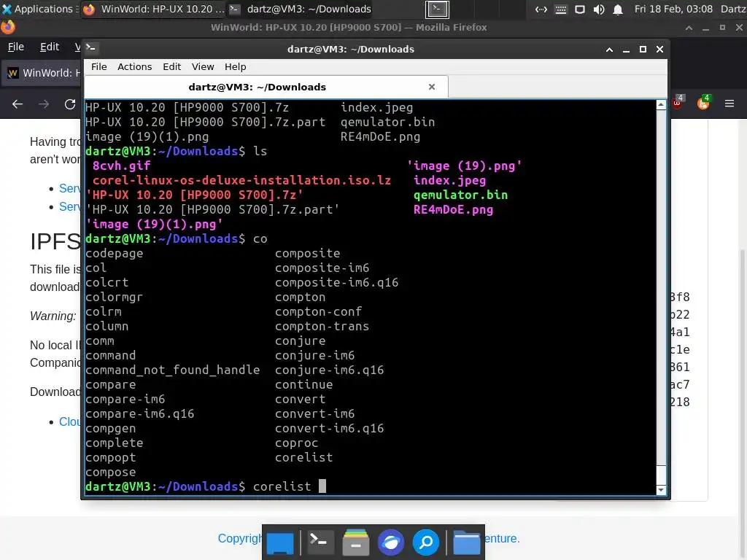
Task: Go back in Firefox
Action: pyautogui.click(x=18, y=104)
